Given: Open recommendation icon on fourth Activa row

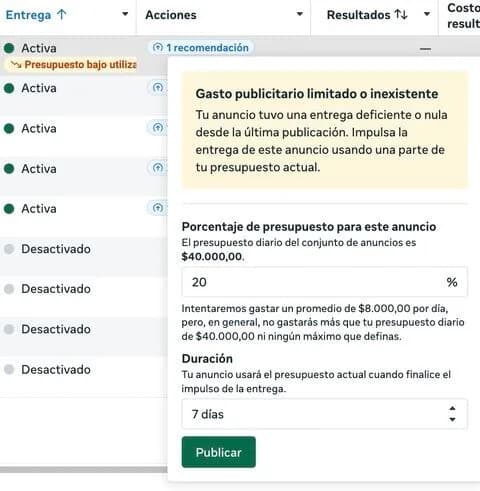Looking at the screenshot, I should pyautogui.click(x=158, y=168).
